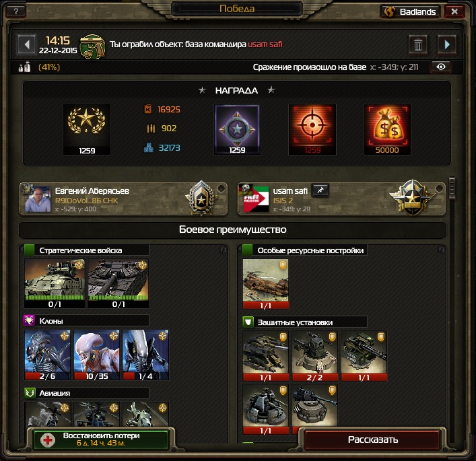
Task: Select the gold star laurel reward
Action: pos(87,129)
